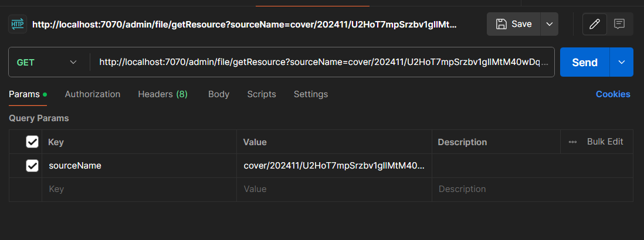The width and height of the screenshot is (644, 240).
Task: Click the pencil edit icon
Action: [x=595, y=24]
